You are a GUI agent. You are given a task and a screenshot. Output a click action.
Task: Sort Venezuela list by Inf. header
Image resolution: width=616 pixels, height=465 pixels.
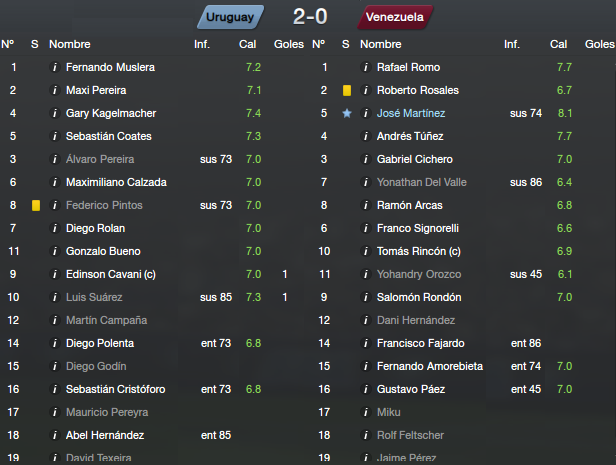(x=512, y=44)
